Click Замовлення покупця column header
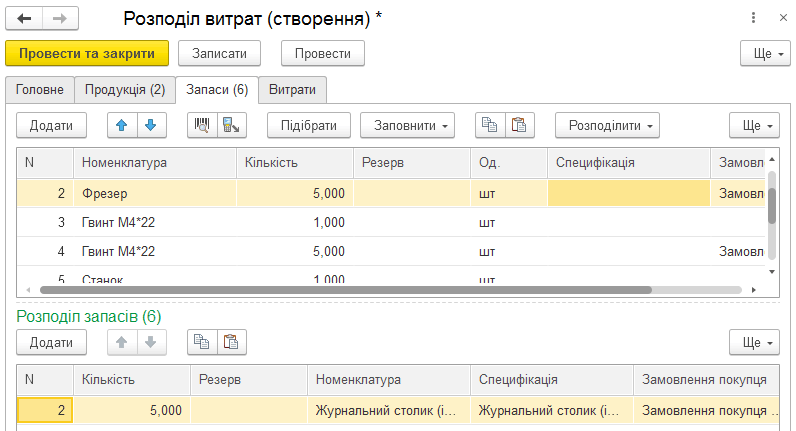 706,380
